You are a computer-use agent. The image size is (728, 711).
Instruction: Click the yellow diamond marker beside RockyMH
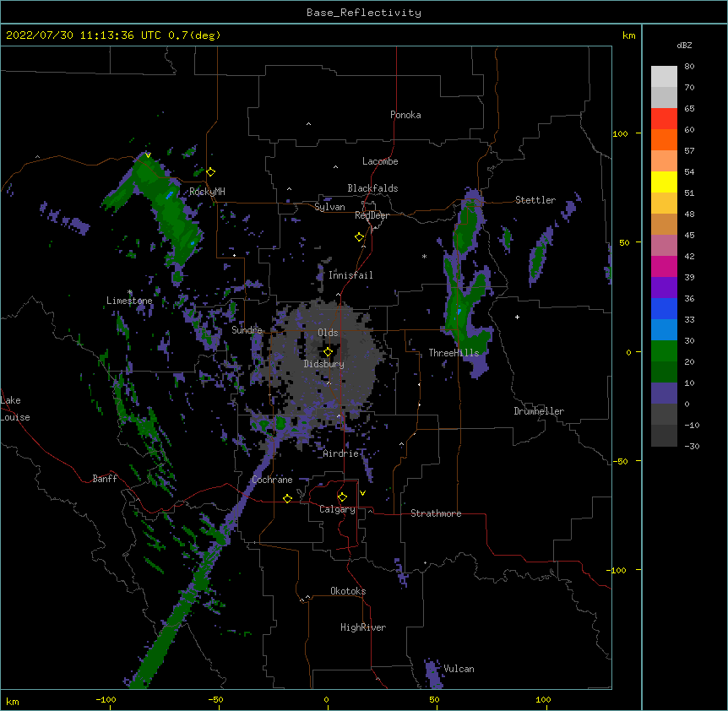click(x=210, y=172)
